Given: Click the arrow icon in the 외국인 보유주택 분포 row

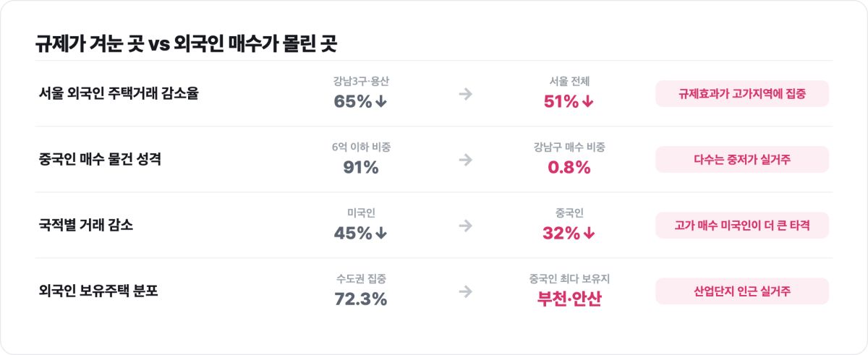Looking at the screenshot, I should [466, 291].
